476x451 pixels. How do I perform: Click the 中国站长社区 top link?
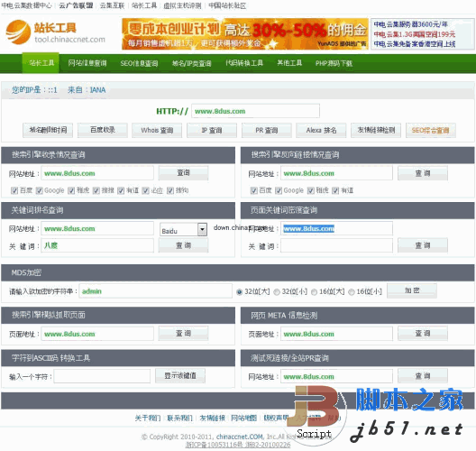(227, 5)
